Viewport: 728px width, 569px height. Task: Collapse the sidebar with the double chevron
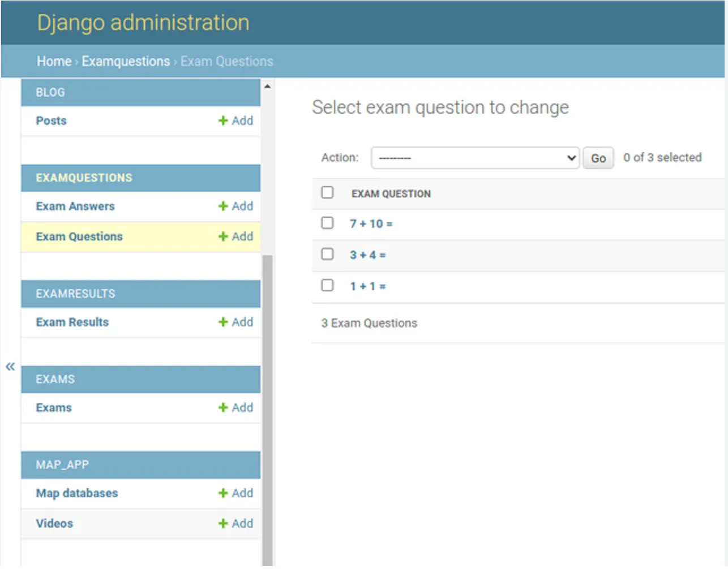[x=10, y=367]
